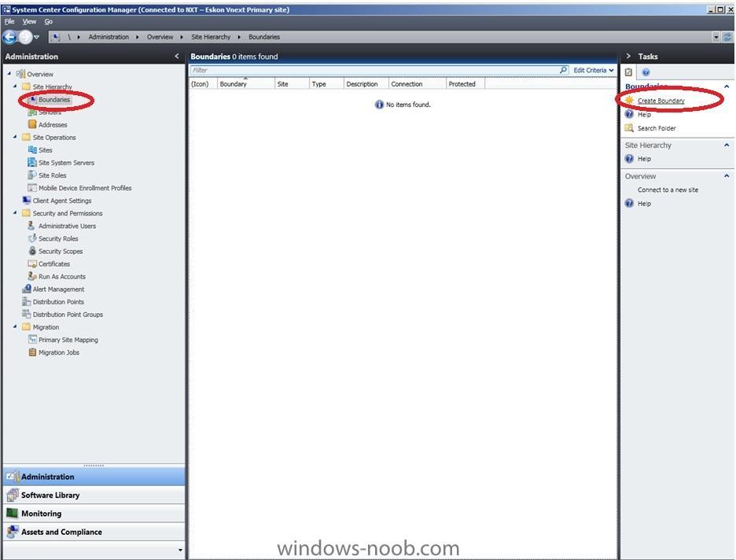736x560 pixels.
Task: Collapse the Site Hierarchy tree node
Action: [15, 87]
